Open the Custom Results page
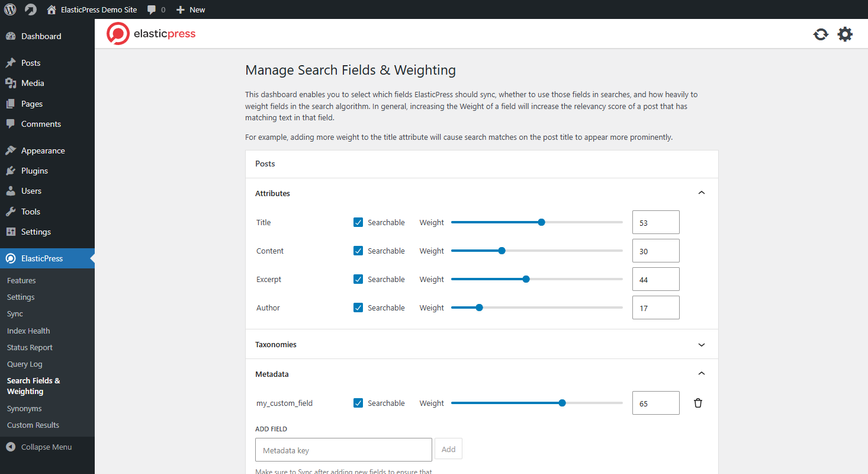 click(x=33, y=425)
